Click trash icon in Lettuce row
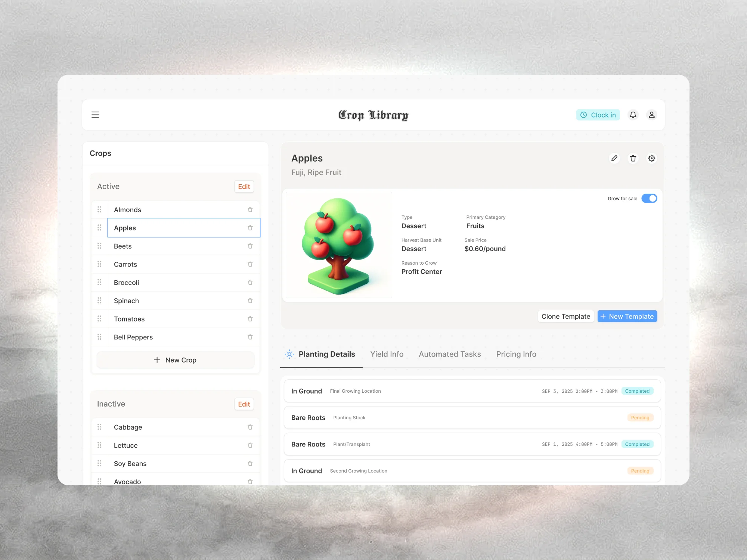Image resolution: width=747 pixels, height=560 pixels. [x=250, y=445]
